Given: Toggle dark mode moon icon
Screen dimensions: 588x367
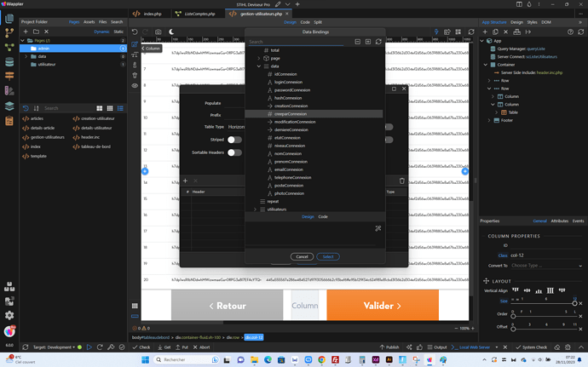Looking at the screenshot, I should tap(171, 32).
